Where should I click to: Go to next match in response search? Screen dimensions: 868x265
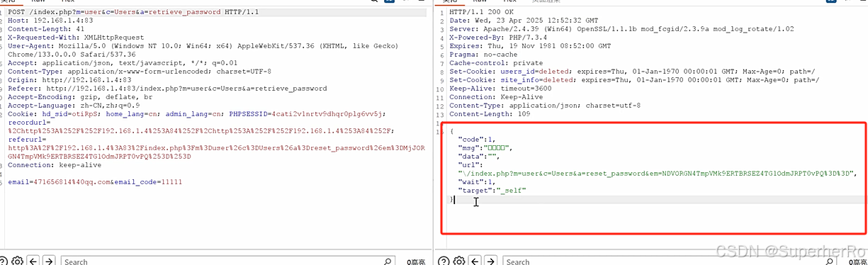click(492, 261)
